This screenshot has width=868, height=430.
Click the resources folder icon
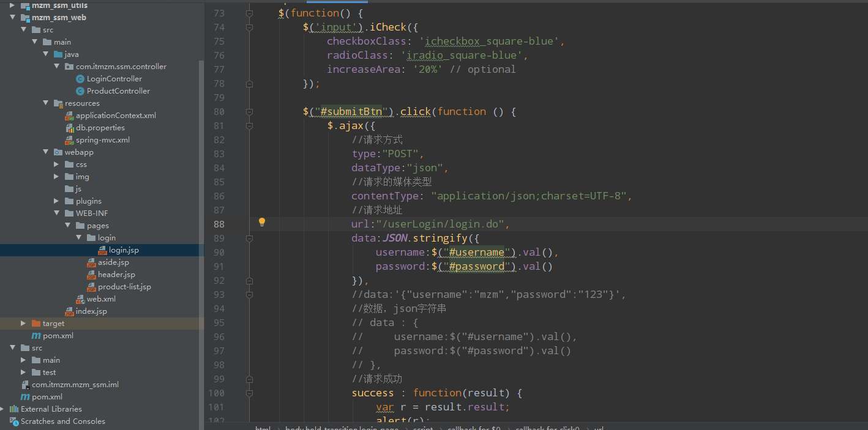(58, 103)
